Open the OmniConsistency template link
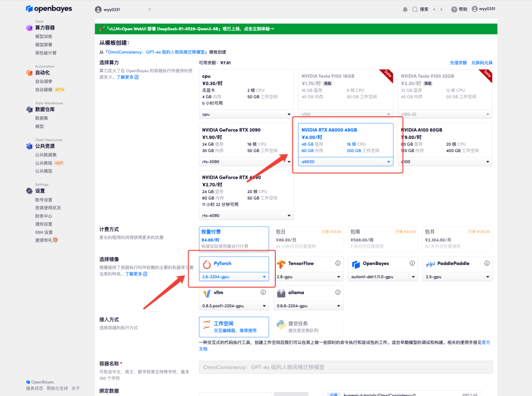 coord(157,52)
